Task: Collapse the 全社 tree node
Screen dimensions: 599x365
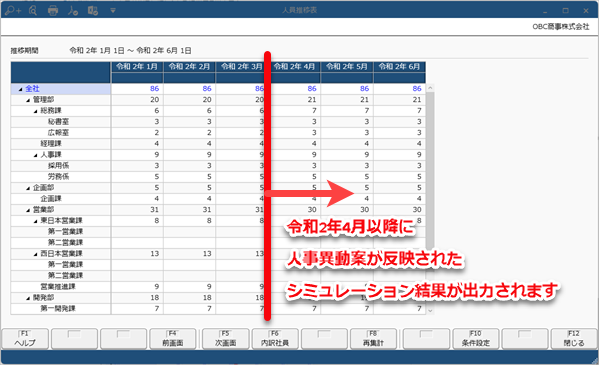Action: click(20, 89)
